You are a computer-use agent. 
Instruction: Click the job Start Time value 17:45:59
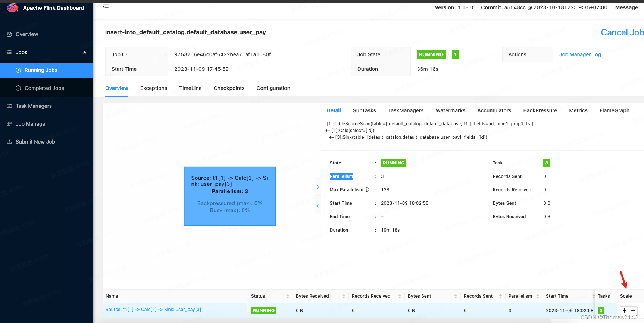tap(201, 69)
